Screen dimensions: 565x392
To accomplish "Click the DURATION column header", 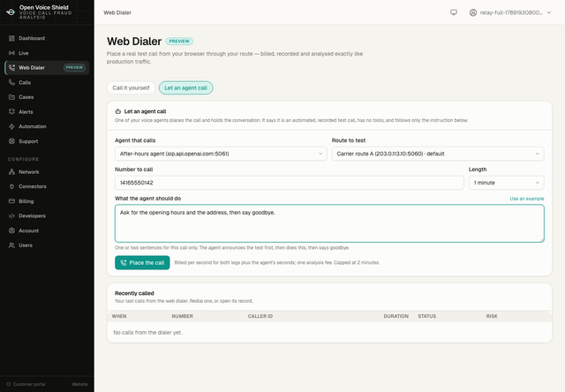I will tap(396, 316).
